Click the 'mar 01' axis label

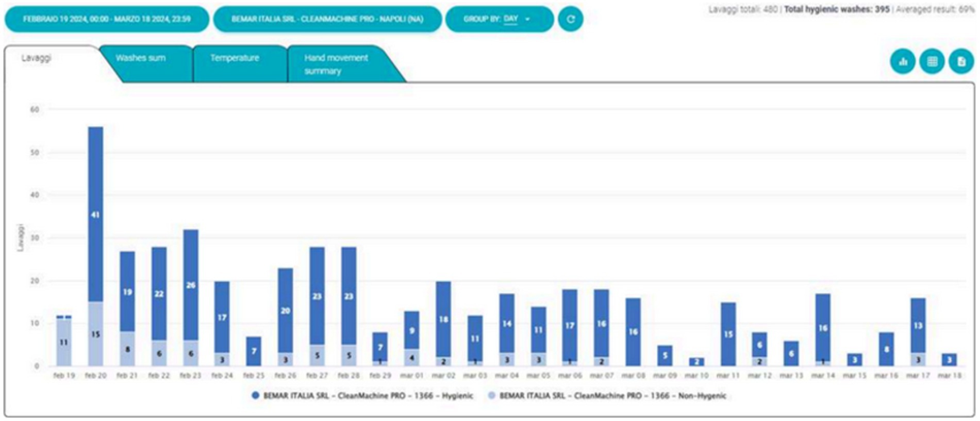[x=412, y=376]
